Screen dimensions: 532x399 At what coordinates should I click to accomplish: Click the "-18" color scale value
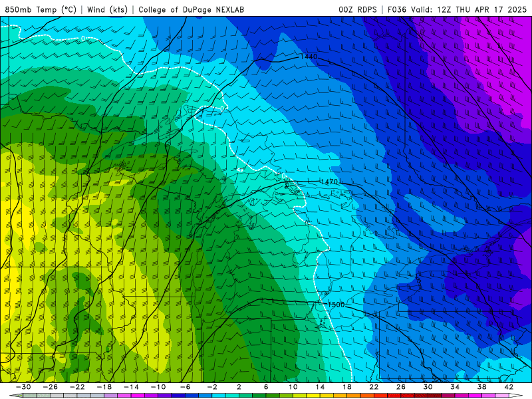[104, 387]
